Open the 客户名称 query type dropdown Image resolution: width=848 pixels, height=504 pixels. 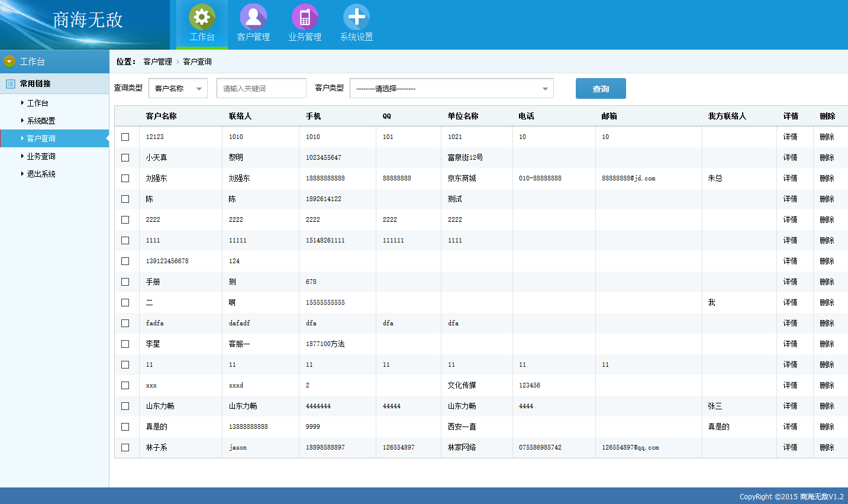tap(178, 89)
